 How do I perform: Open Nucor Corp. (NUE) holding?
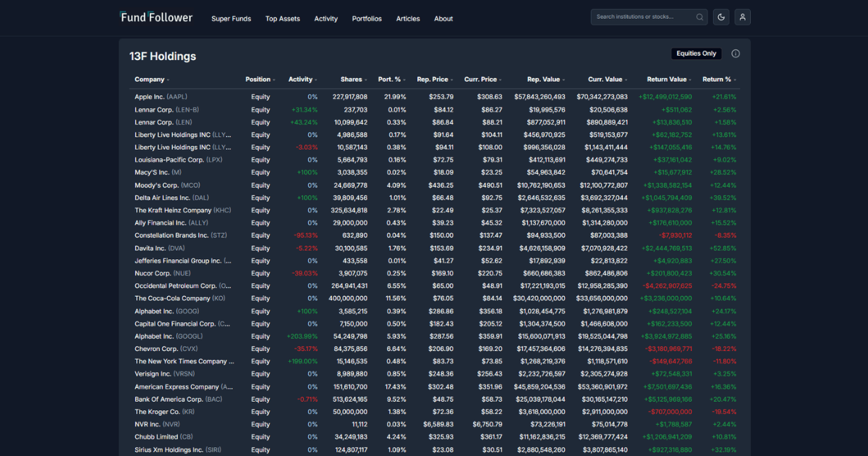point(163,274)
